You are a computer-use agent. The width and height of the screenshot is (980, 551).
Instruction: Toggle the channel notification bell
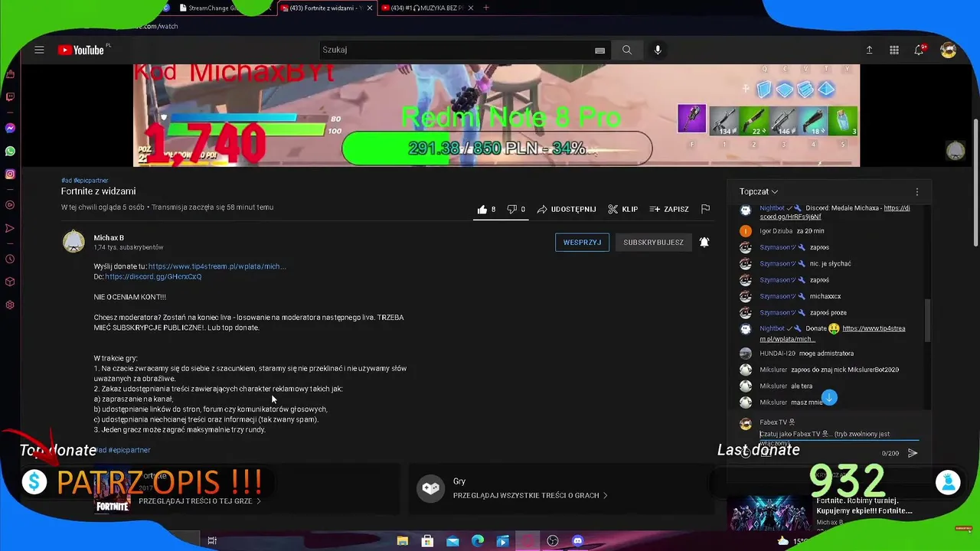tap(704, 243)
